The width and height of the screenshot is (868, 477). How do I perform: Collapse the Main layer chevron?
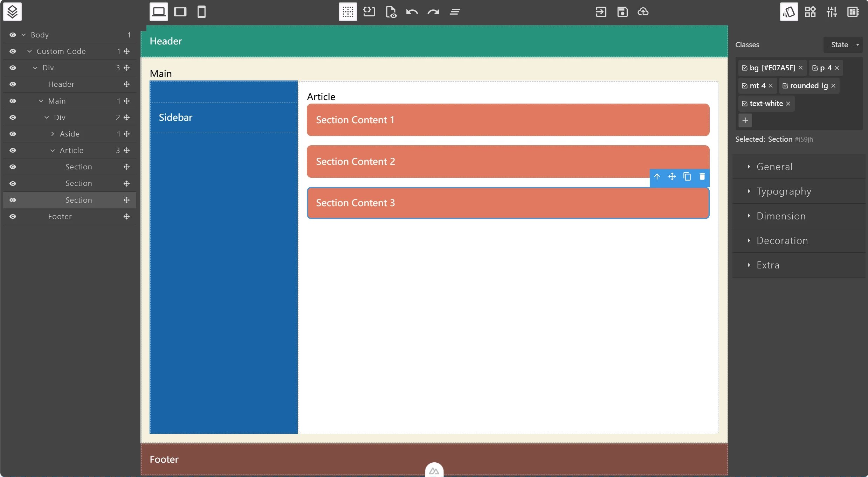41,101
